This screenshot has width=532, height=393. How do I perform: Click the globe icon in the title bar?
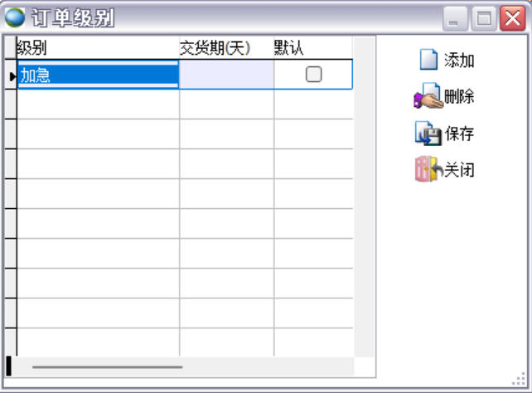(15, 16)
